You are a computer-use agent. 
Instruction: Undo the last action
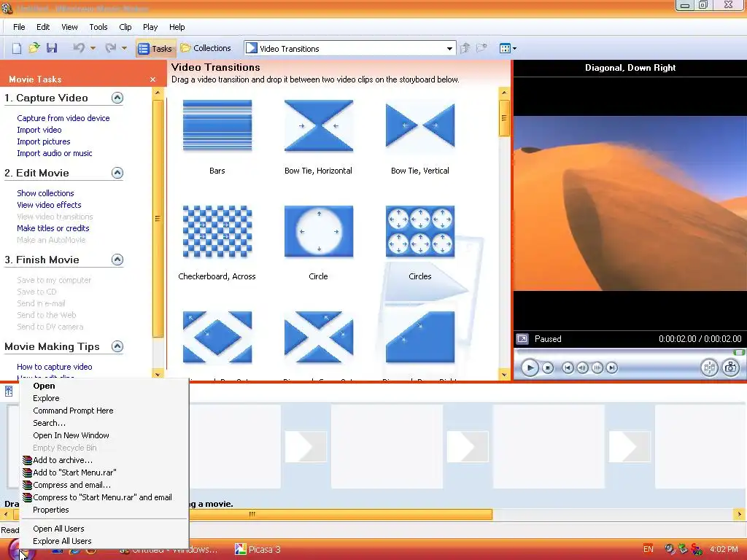(79, 48)
